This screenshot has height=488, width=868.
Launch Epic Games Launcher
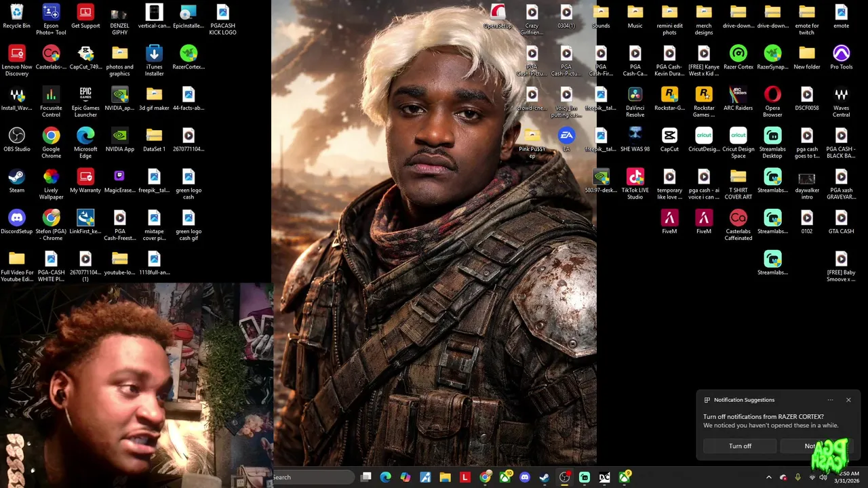pos(85,102)
